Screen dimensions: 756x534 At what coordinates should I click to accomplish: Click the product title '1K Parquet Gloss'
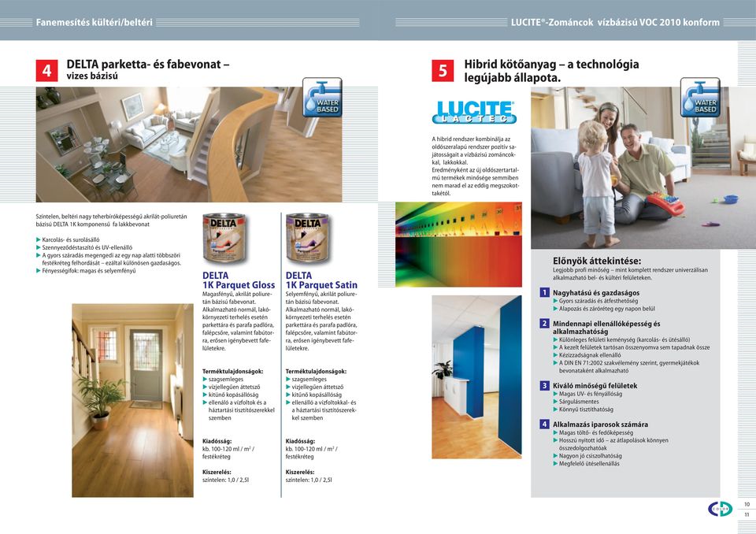[x=239, y=284]
